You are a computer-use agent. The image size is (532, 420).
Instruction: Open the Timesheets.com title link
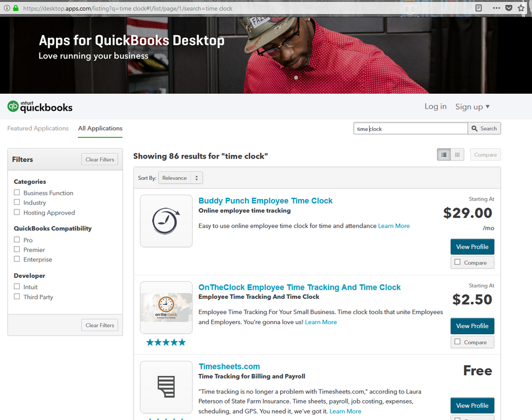pos(230,366)
